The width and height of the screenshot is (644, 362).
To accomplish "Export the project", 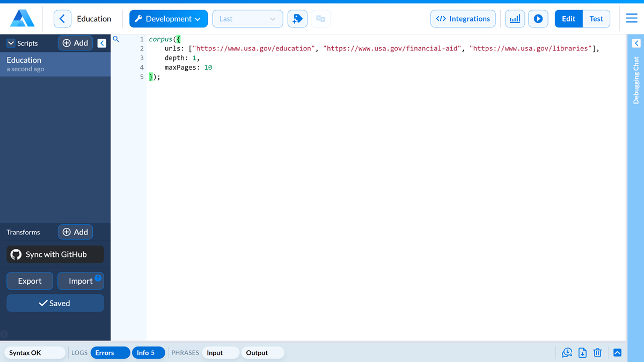I will (30, 280).
